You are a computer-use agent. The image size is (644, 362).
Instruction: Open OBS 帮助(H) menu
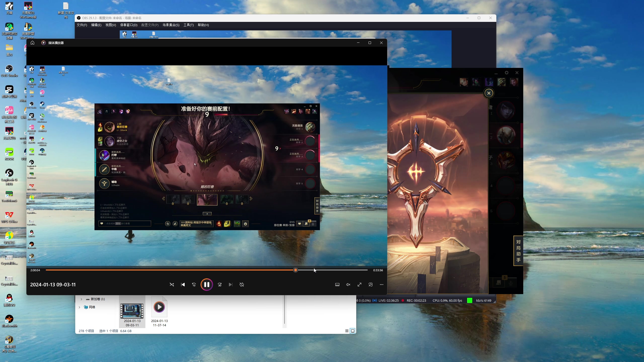203,25
